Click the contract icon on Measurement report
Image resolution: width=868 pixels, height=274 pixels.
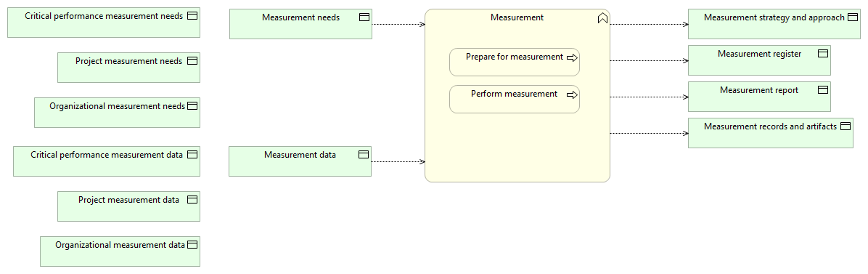[823, 90]
